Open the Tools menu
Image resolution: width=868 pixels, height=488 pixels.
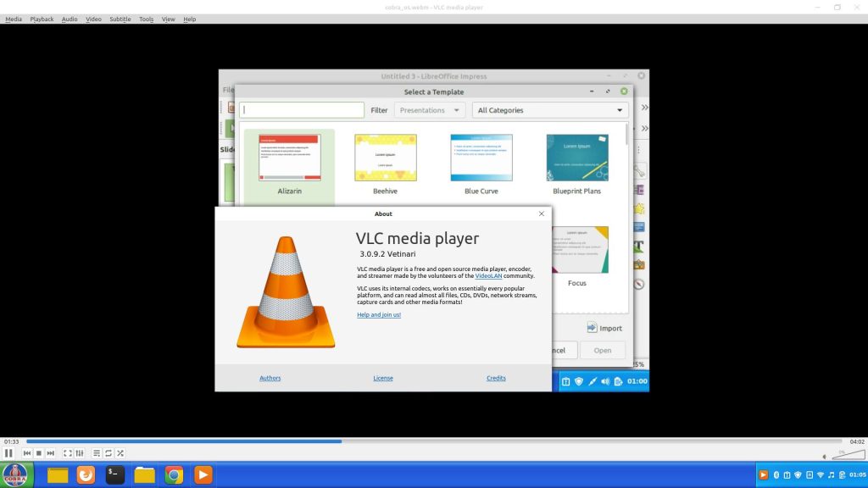146,19
